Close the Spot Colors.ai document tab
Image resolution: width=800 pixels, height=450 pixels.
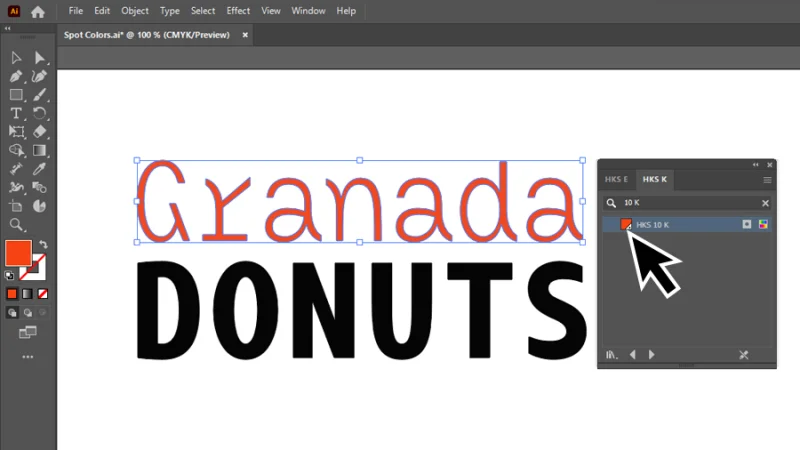coord(245,35)
